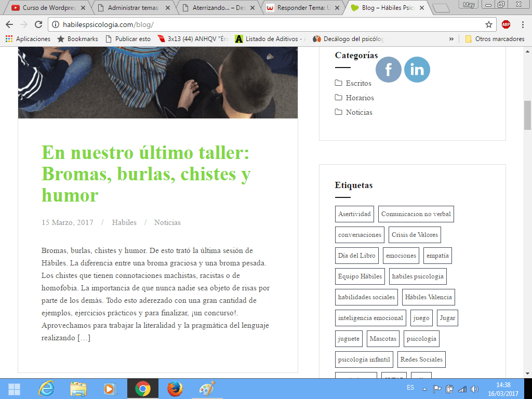Open the Noticias category in sidebar
532x399 pixels.
click(359, 112)
